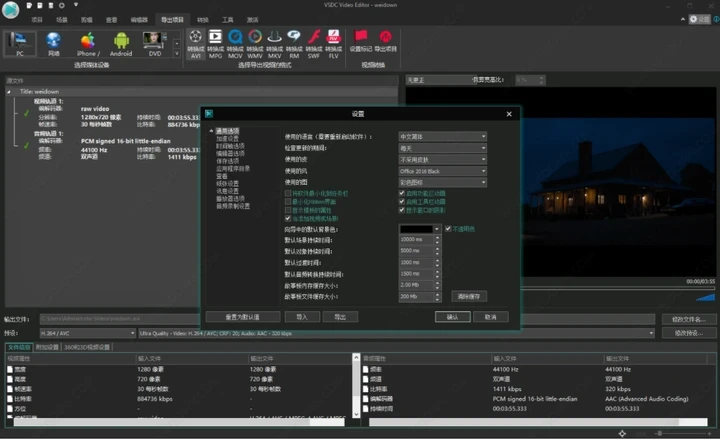Select PC as the export media device

pyautogui.click(x=20, y=44)
